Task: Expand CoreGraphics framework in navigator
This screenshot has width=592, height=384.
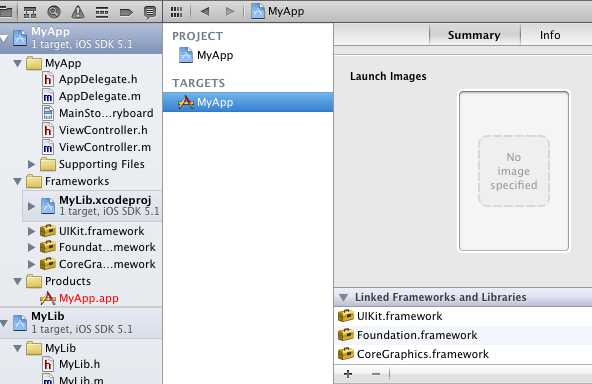Action: (x=32, y=264)
